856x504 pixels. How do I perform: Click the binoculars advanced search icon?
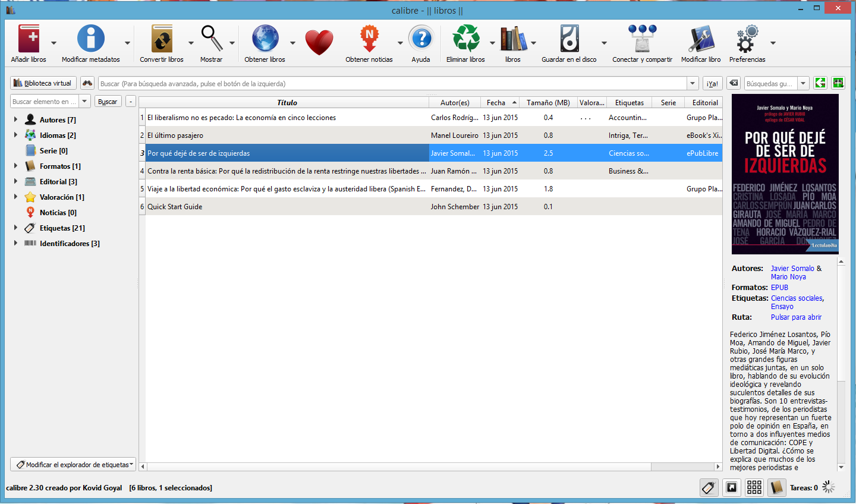point(87,83)
